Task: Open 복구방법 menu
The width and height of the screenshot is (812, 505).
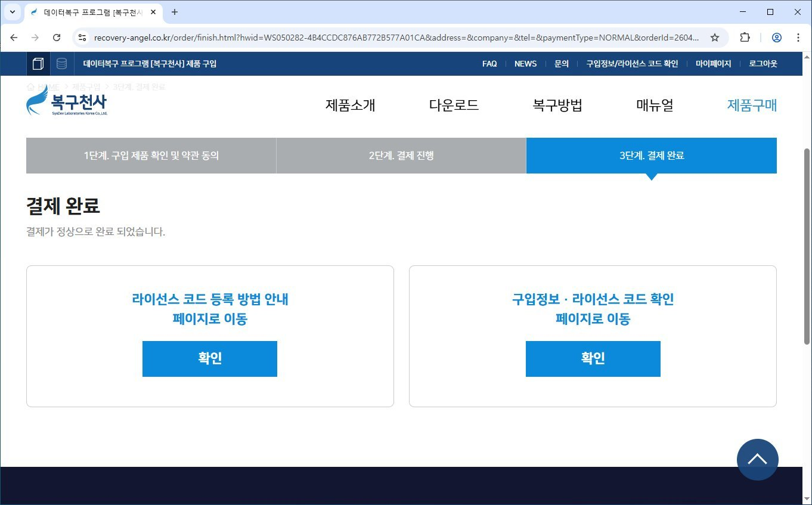Action: pyautogui.click(x=557, y=106)
